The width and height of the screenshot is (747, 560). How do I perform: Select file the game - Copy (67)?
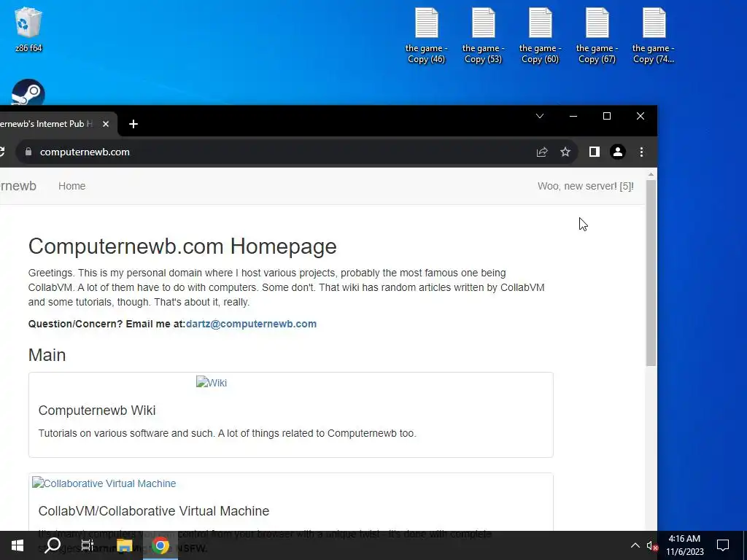point(597,36)
